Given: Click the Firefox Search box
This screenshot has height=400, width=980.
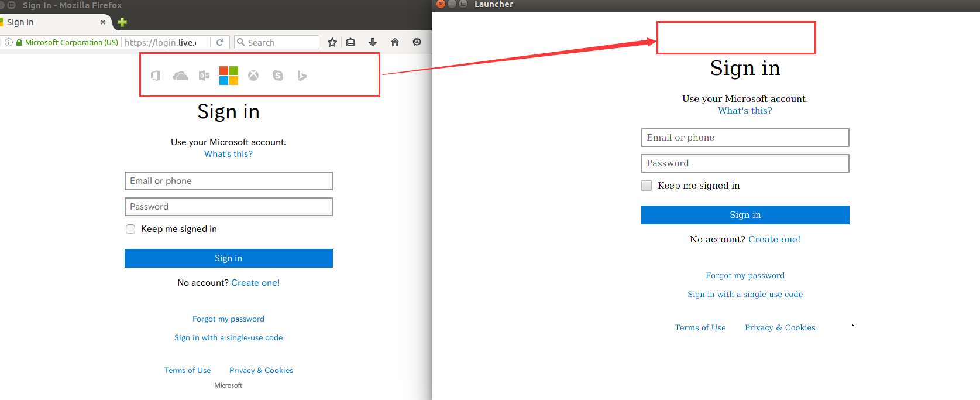Looking at the screenshot, I should pyautogui.click(x=281, y=42).
